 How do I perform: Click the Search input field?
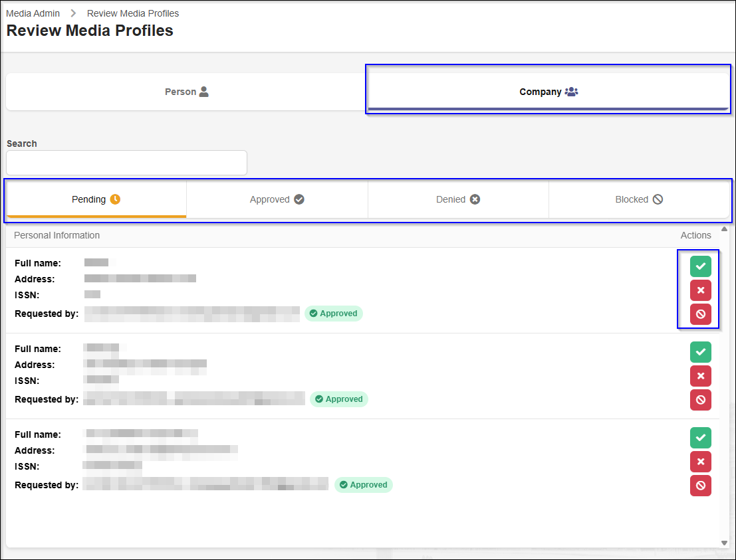click(126, 163)
